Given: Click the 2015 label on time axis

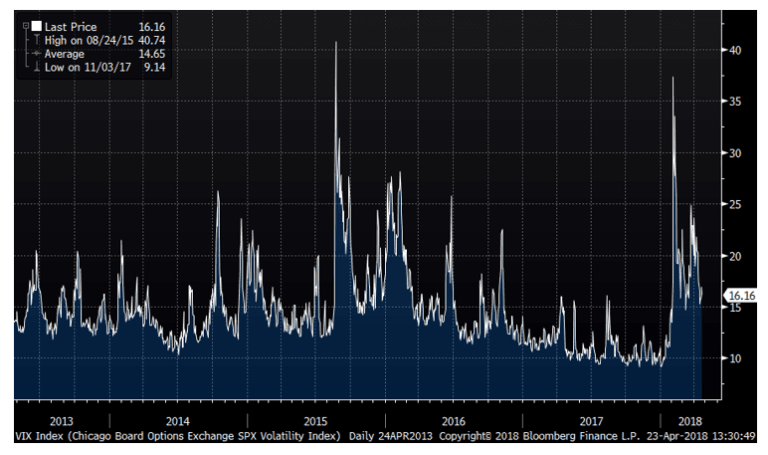Looking at the screenshot, I should 316,421.
